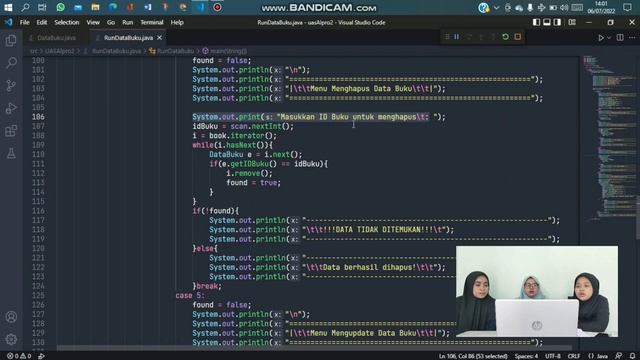Open the Windows taskbar search

25,7
